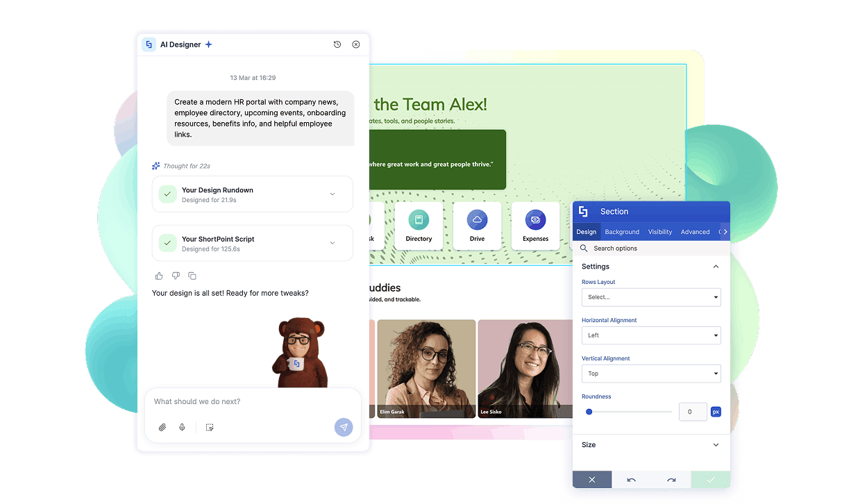Click the search magnifier icon
Image resolution: width=851 pixels, height=504 pixels.
[x=584, y=249]
